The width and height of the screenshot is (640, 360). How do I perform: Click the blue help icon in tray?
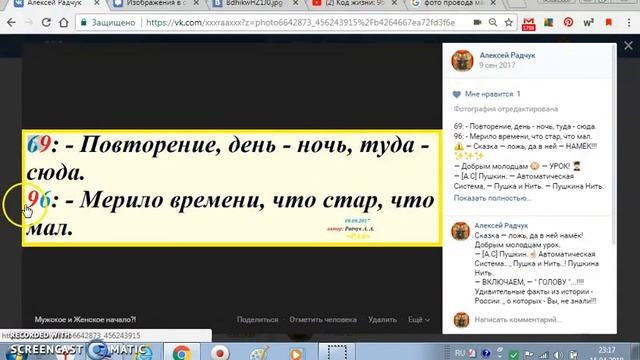coord(486,353)
